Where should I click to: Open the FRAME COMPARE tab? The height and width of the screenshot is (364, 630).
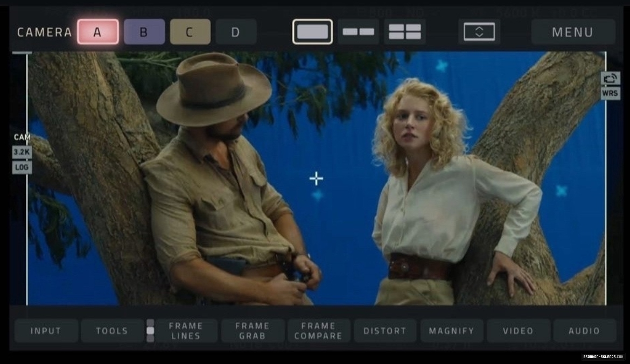coord(318,331)
